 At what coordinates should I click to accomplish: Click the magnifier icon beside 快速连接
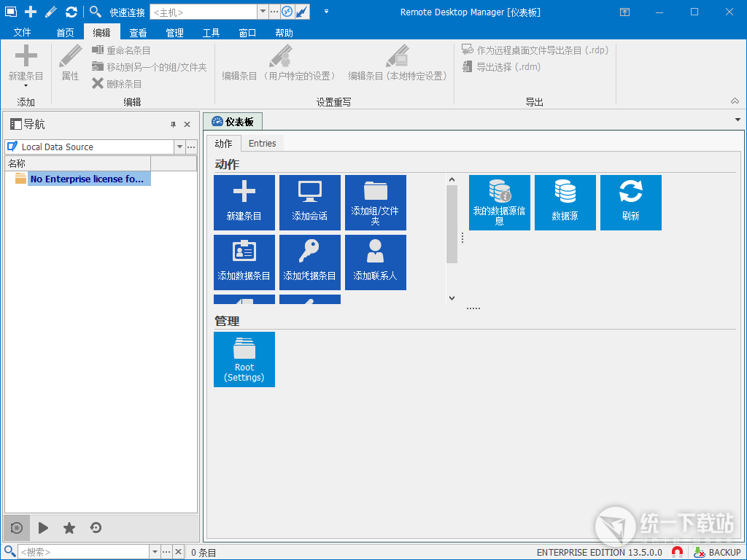pos(96,12)
